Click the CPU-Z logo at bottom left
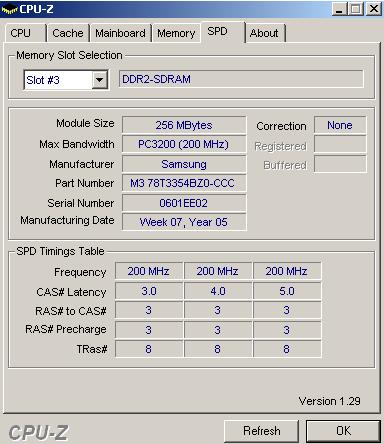This screenshot has height=444, width=384. tap(39, 433)
